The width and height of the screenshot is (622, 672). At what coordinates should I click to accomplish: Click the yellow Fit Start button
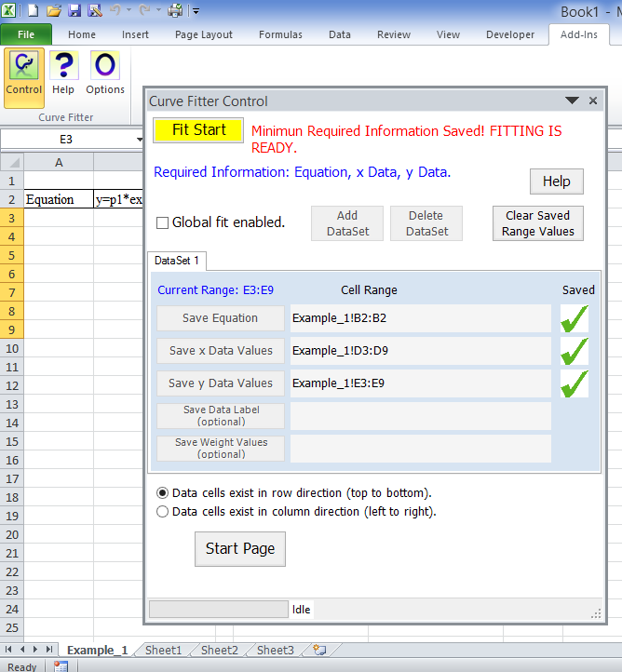198,130
